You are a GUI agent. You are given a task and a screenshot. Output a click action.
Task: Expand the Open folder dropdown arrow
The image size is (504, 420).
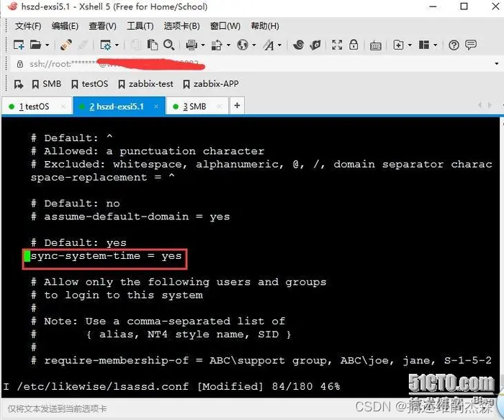click(x=48, y=45)
